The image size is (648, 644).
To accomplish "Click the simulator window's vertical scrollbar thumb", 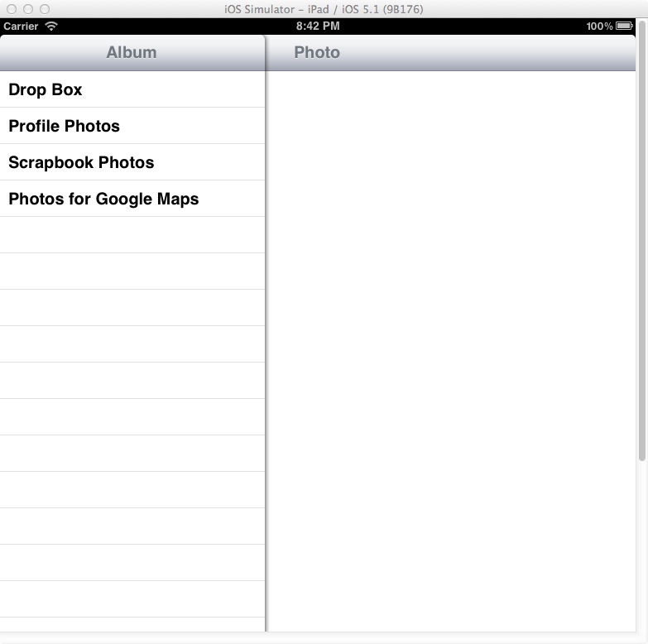I will tap(642, 240).
